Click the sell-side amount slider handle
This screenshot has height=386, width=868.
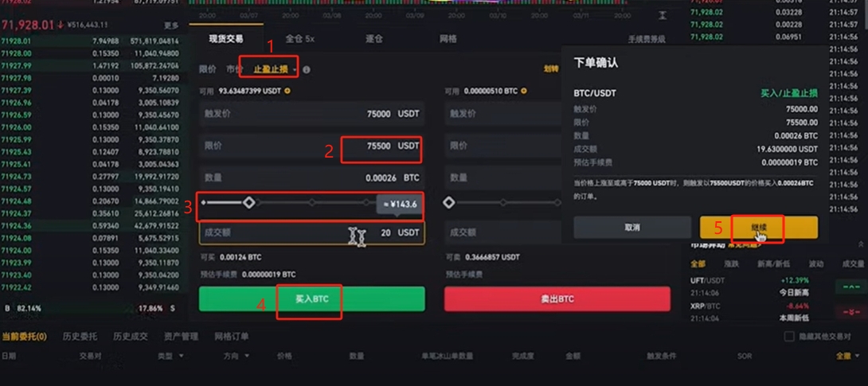[448, 203]
